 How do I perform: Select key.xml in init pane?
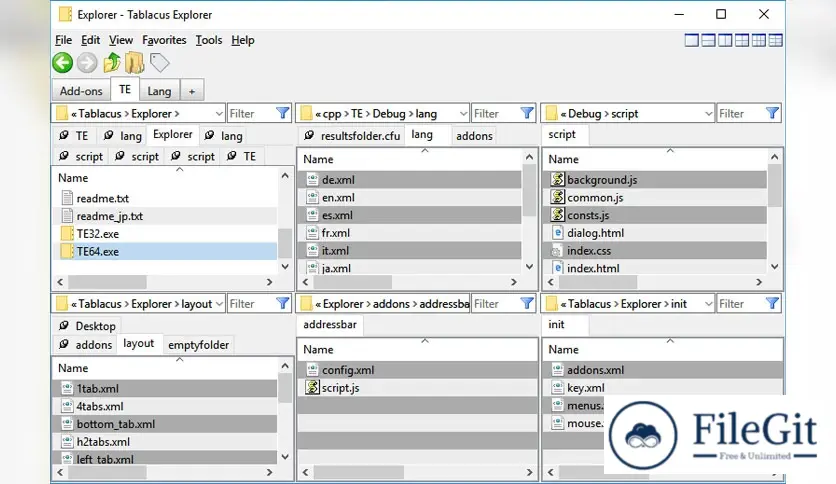click(x=662, y=388)
